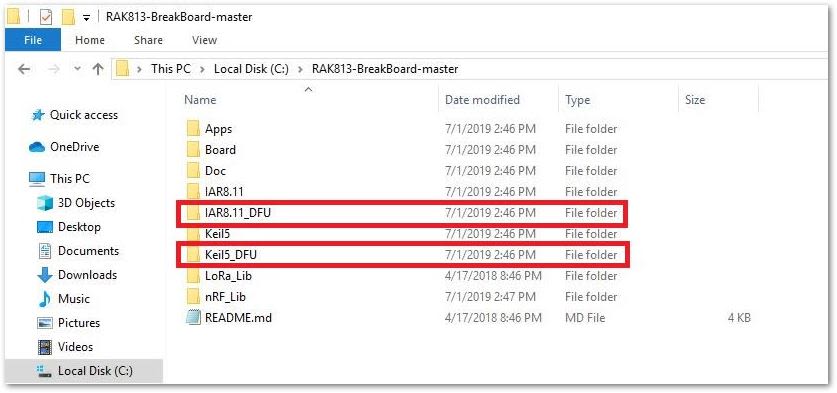
Task: Expand the This PC breadcrumb chevron
Action: click(202, 69)
